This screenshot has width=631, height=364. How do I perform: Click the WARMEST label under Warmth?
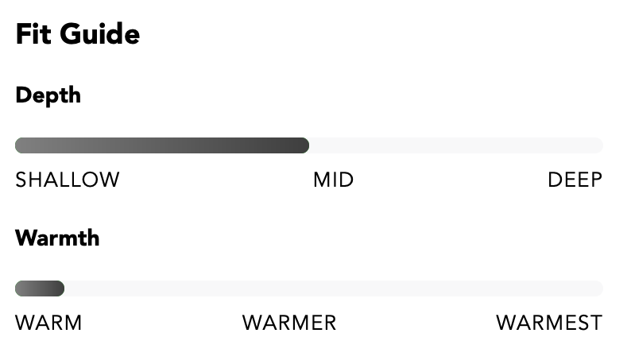pos(549,323)
